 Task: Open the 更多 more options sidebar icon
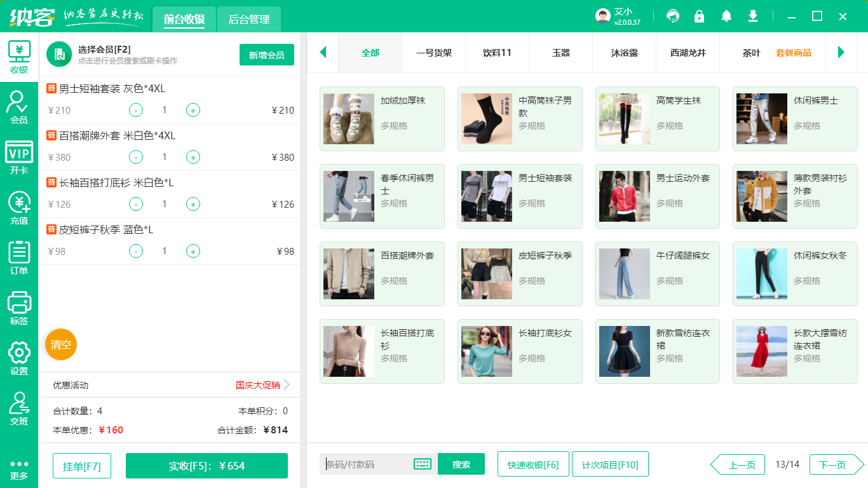(x=19, y=470)
